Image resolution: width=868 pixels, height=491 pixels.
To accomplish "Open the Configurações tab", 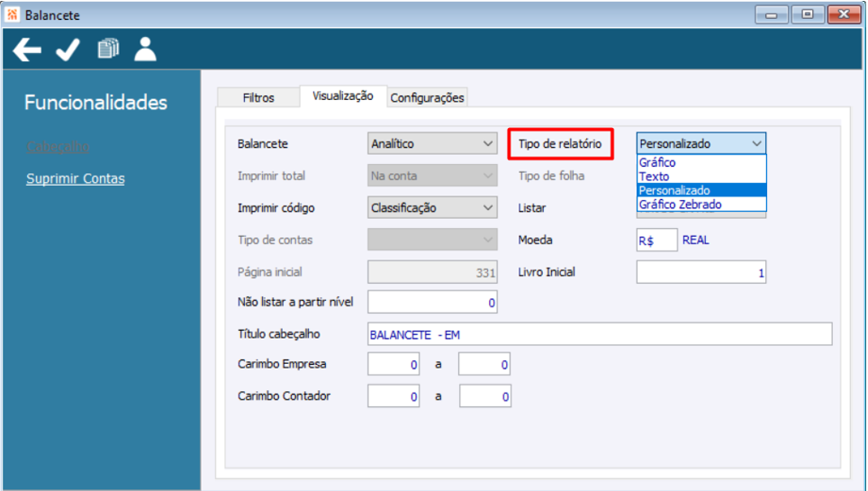I will pyautogui.click(x=427, y=97).
